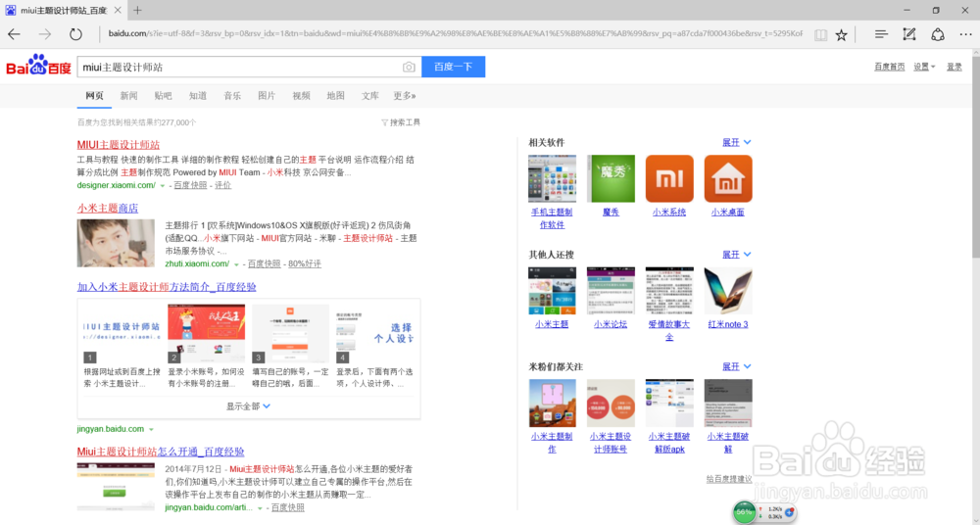Open step 3 thumbnail in jingyan card
The width and height of the screenshot is (980, 525).
point(291,334)
